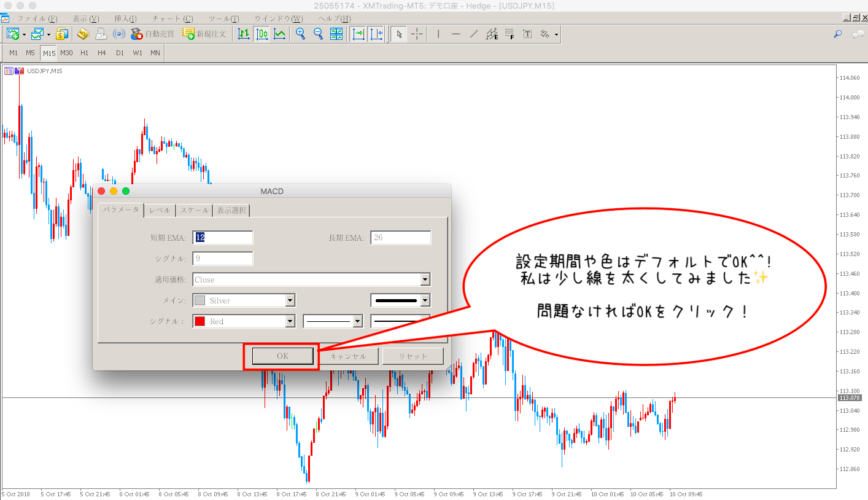Screen dimensions: 868x500
Task: Switch chart to bar chart display
Action: pos(244,34)
